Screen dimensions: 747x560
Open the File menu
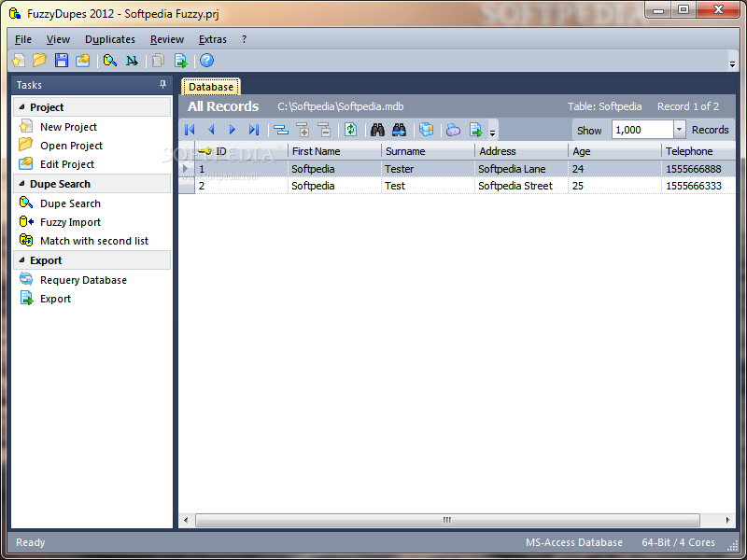tap(22, 39)
